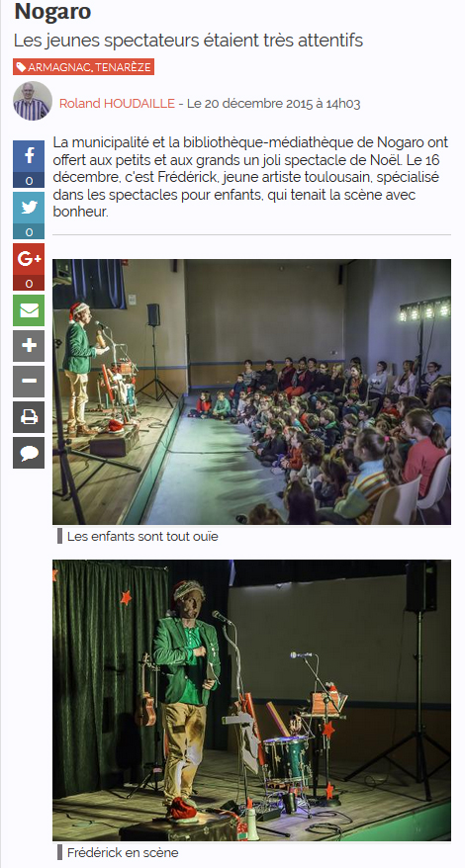This screenshot has width=465, height=868.
Task: Open comments with speech bubble icon
Action: point(29,453)
